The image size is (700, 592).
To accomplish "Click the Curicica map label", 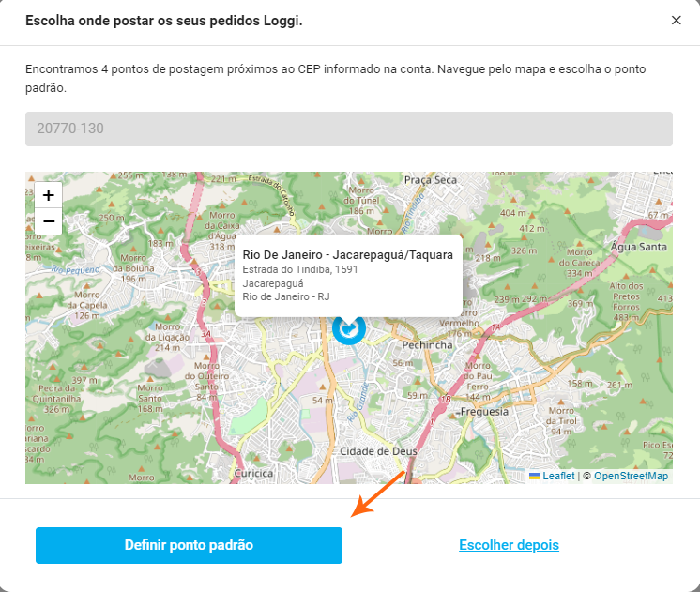I will [253, 473].
